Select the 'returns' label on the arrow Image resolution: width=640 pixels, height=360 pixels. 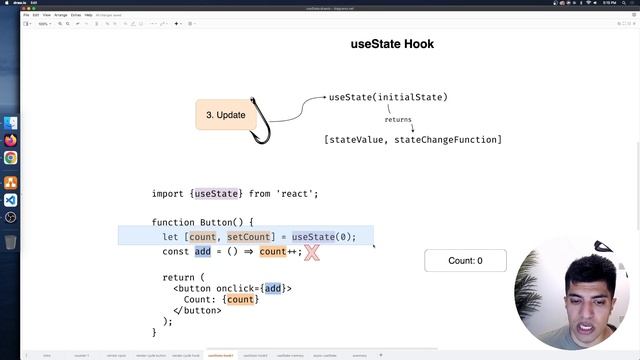point(398,120)
